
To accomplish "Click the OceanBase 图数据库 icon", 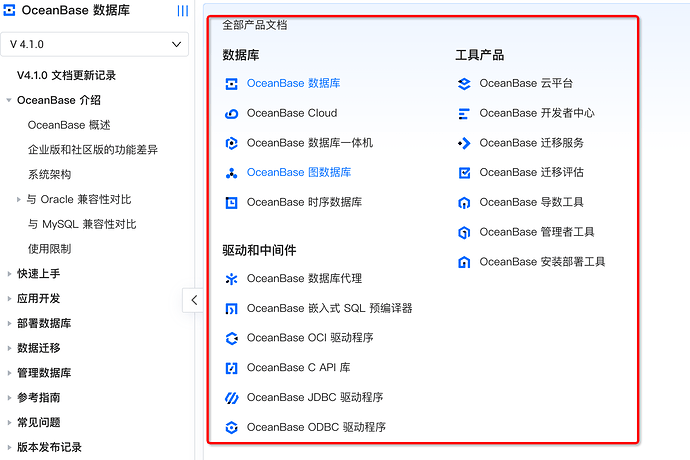I will pyautogui.click(x=231, y=173).
